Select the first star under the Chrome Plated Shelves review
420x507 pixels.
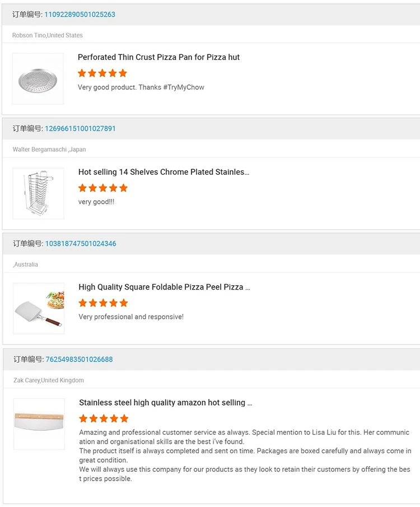pyautogui.click(x=82, y=188)
